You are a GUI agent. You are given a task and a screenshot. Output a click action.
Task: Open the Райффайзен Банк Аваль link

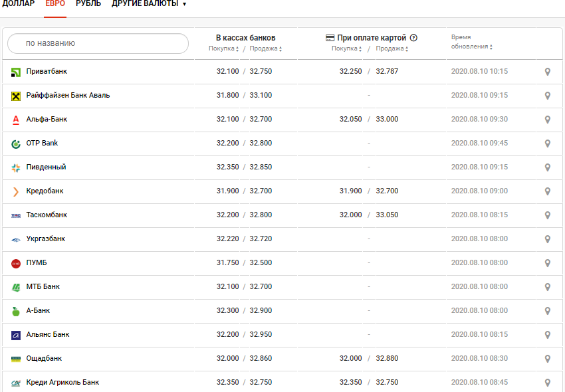pos(68,95)
